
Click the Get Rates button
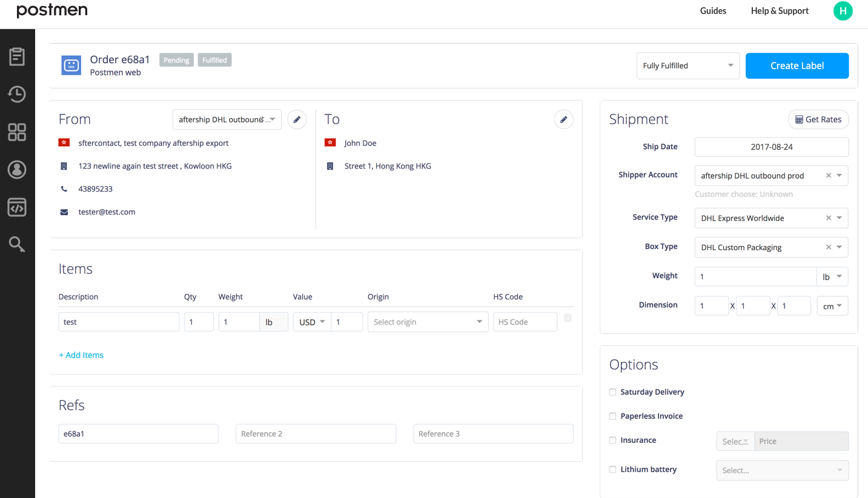pyautogui.click(x=818, y=119)
